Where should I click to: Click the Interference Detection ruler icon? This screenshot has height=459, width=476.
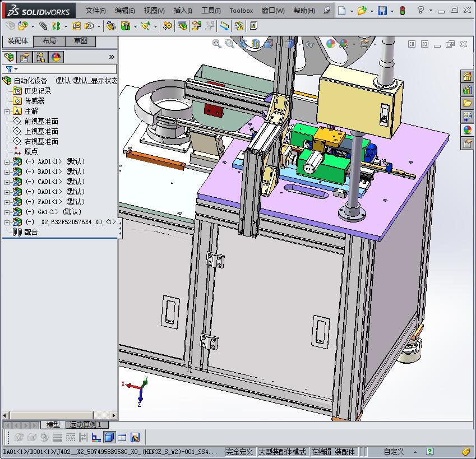point(224,26)
